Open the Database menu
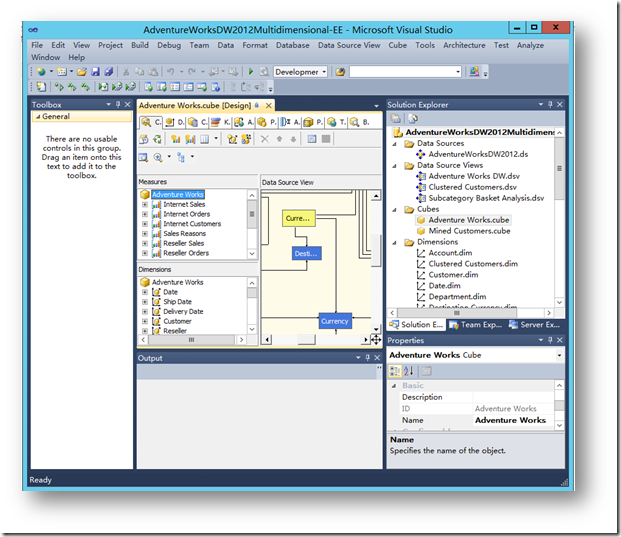The image size is (621, 537). click(x=292, y=45)
